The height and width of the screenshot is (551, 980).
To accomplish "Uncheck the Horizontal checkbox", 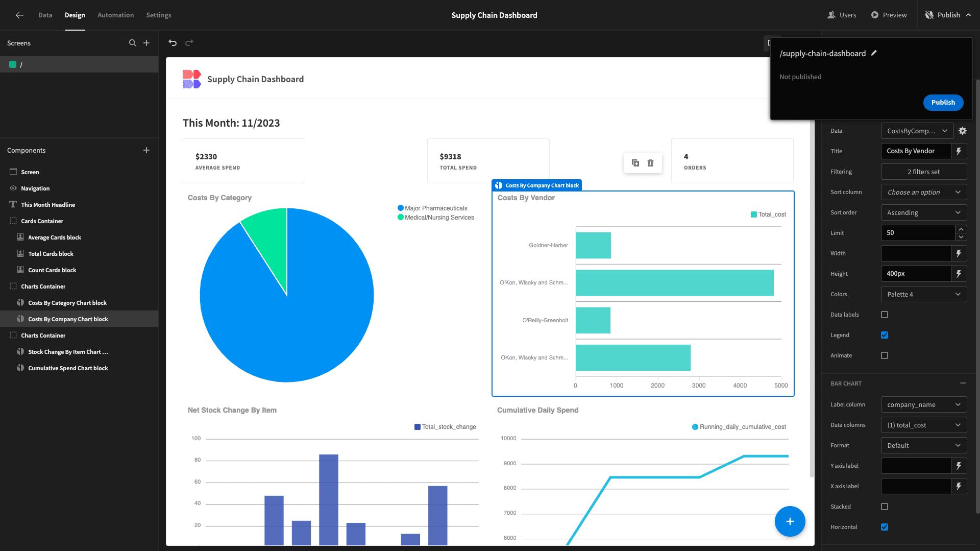I will click(x=885, y=527).
